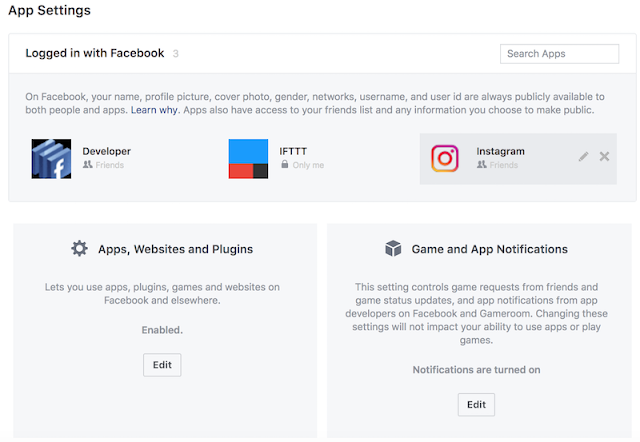Image resolution: width=640 pixels, height=442 pixels.
Task: Click the cube icon for Game and App Notifications
Action: 393,248
